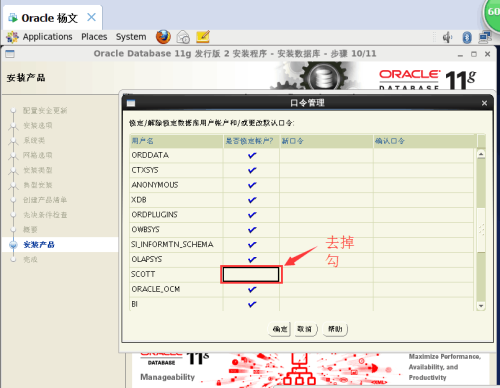Select the ORDPLUGINS username cell
The height and width of the screenshot is (388, 500).
point(176,215)
